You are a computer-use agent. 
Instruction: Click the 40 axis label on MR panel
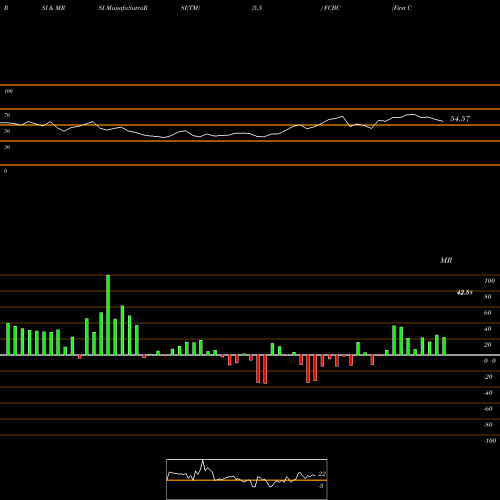pos(488,329)
